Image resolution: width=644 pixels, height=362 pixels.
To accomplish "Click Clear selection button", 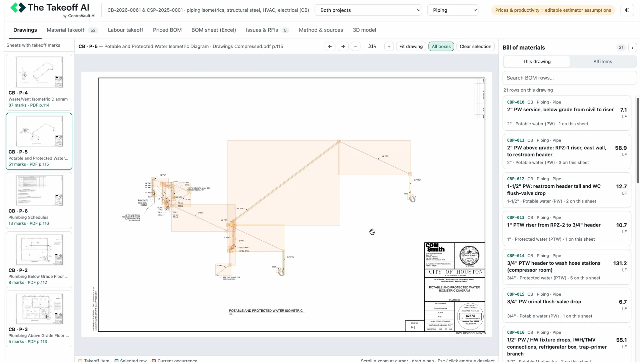I will pos(475,47).
